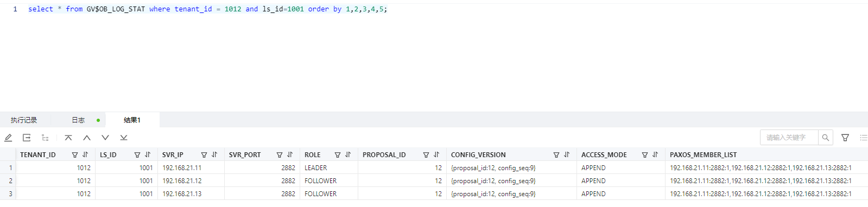
Task: Sort the ROLE column
Action: click(348, 155)
